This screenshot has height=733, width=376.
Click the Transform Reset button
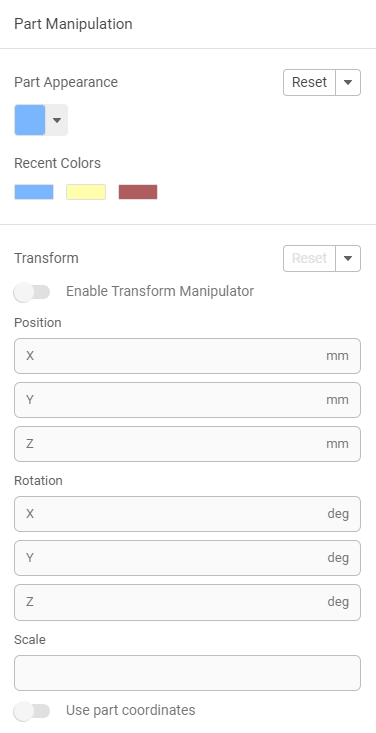(x=309, y=259)
